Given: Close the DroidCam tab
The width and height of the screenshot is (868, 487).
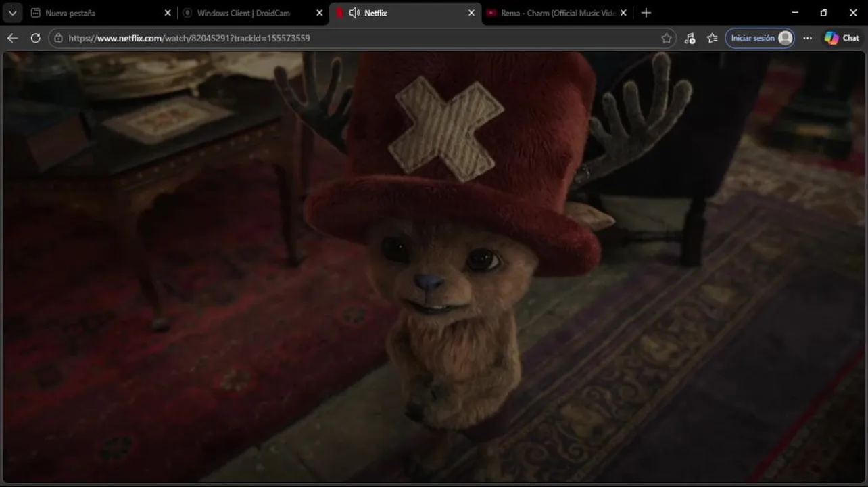Looking at the screenshot, I should coord(320,13).
